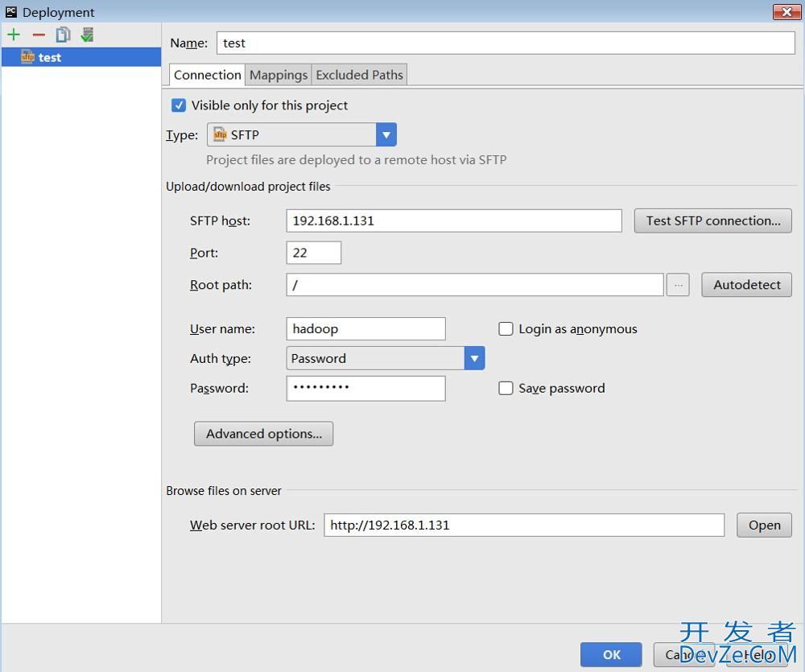Screen dimensions: 805x672
Task: Select the test server in list
Action: [x=81, y=57]
